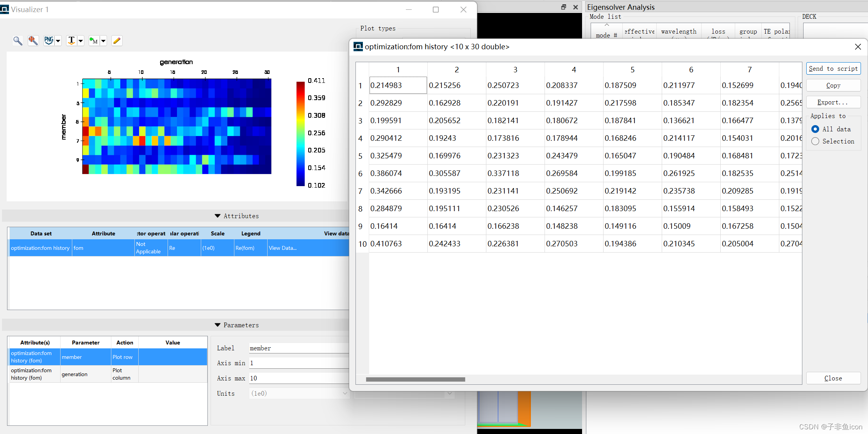The image size is (868, 434).
Task: Click the Axis min input field
Action: (299, 363)
